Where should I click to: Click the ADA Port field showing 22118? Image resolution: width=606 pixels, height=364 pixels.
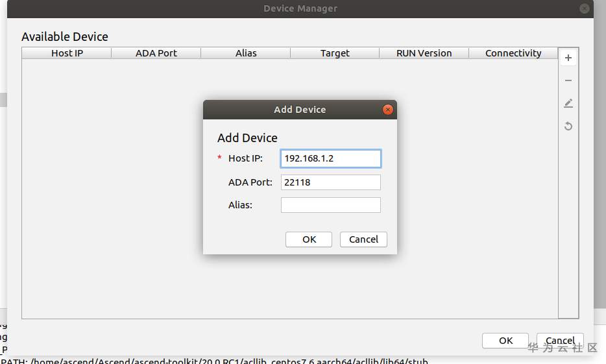pos(330,182)
